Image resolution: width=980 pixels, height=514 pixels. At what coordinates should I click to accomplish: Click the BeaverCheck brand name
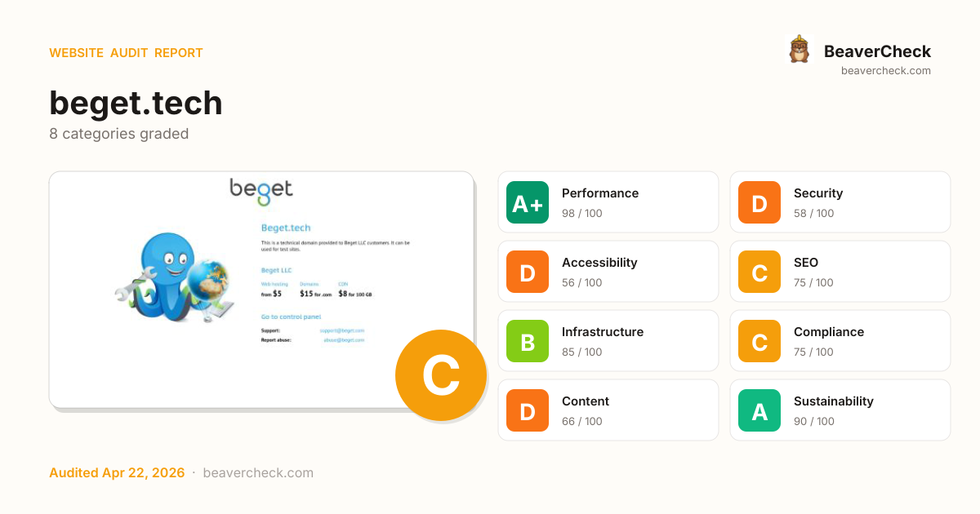pos(877,51)
